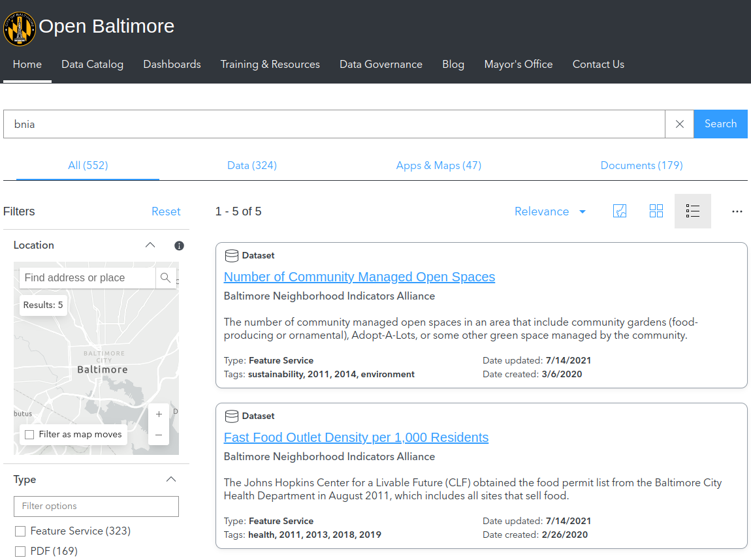The height and width of the screenshot is (560, 751).
Task: Open Fast Food Outlet Density per 1,000 Residents
Action: (356, 437)
